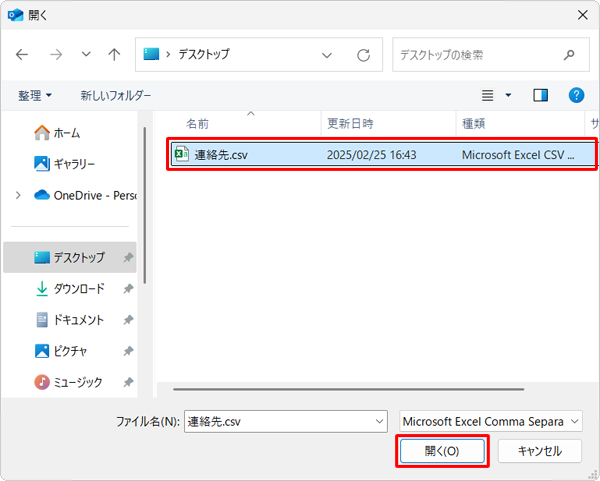Click the 開く(O) button
The width and height of the screenshot is (600, 481).
(x=442, y=451)
